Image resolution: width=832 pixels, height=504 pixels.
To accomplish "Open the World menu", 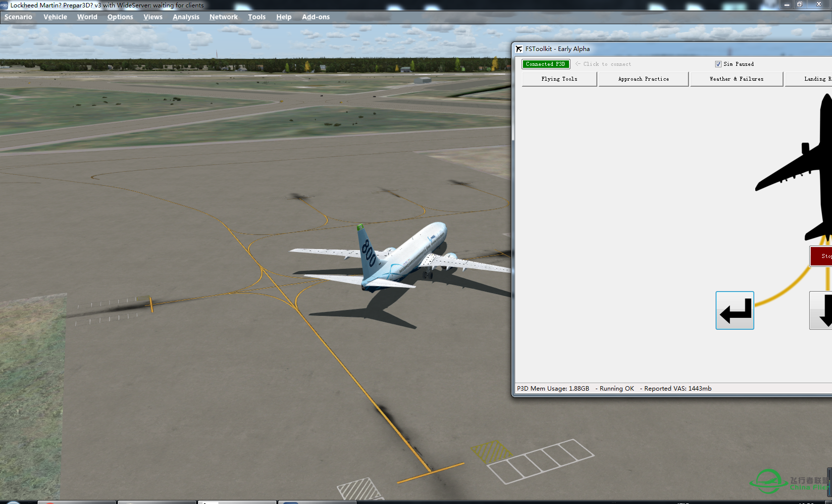I will pos(87,17).
